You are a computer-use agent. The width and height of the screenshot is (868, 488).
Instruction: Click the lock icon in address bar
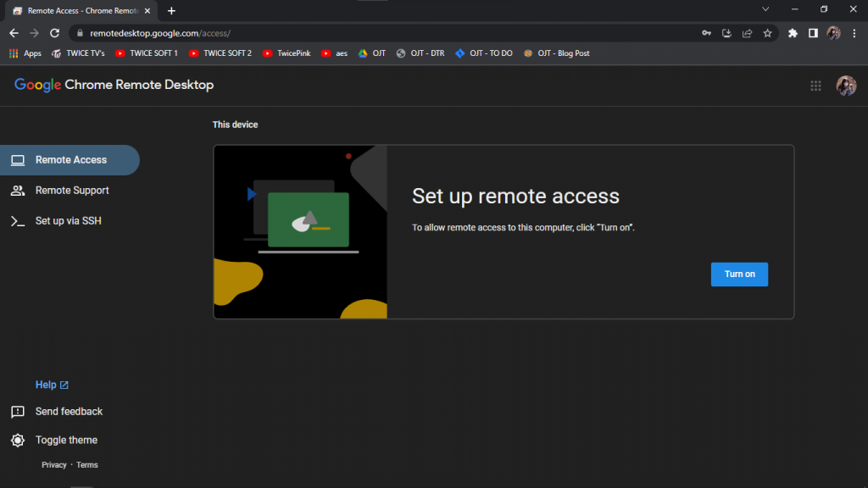click(80, 33)
